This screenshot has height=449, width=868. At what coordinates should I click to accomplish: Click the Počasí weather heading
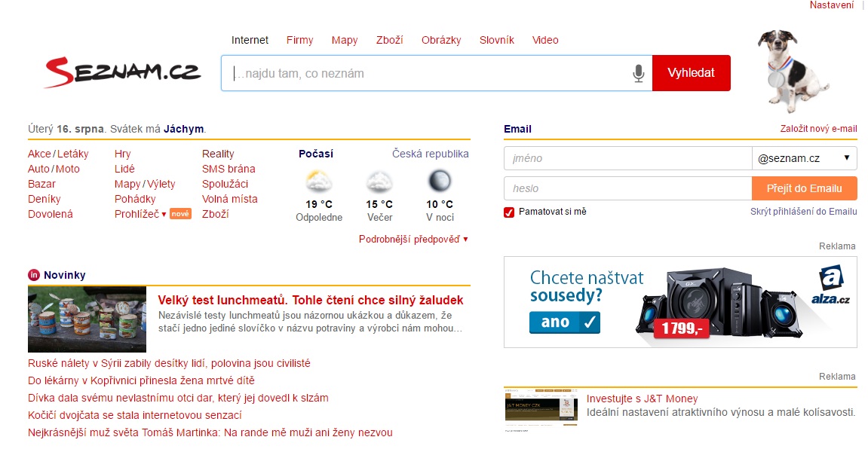[x=316, y=154]
